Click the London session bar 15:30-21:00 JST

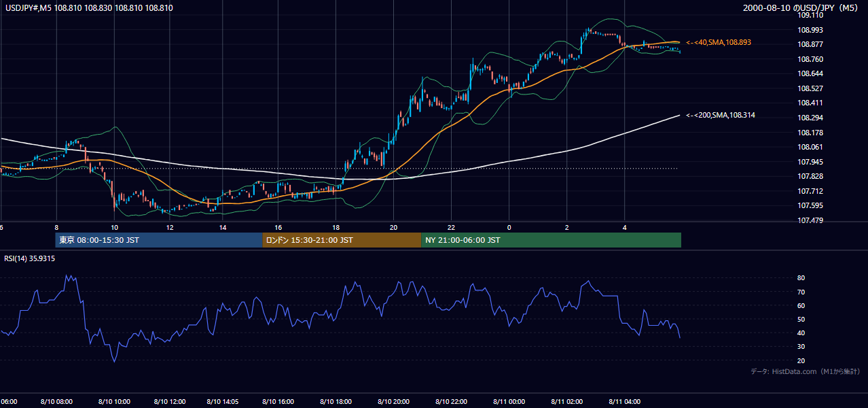(342, 240)
